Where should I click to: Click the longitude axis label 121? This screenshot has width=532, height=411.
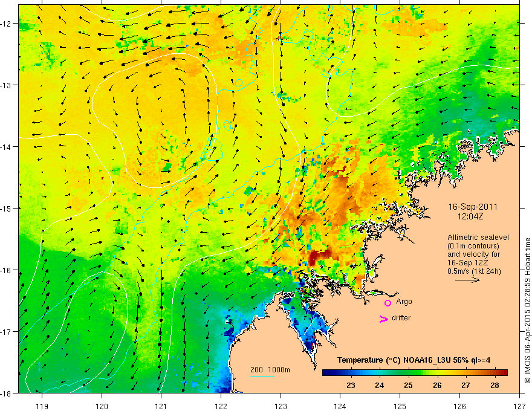[161, 406]
